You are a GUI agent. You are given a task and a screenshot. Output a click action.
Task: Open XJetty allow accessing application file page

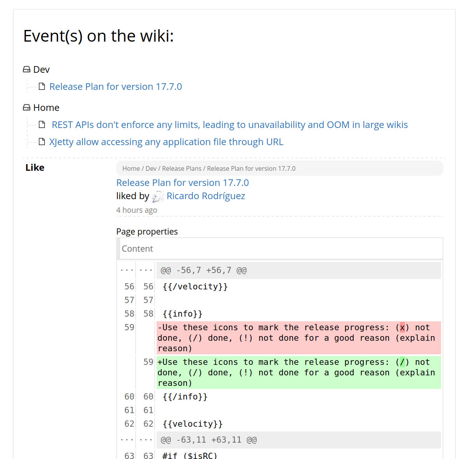tap(166, 142)
